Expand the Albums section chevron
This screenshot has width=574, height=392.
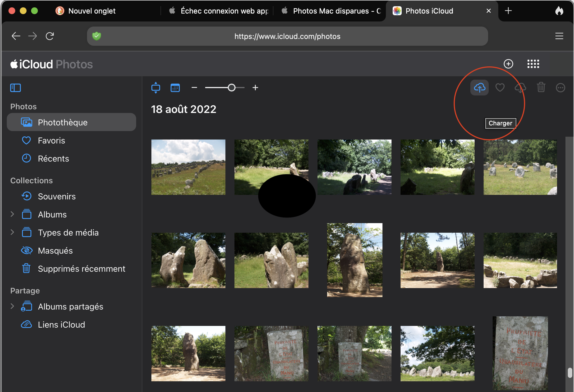click(x=12, y=214)
